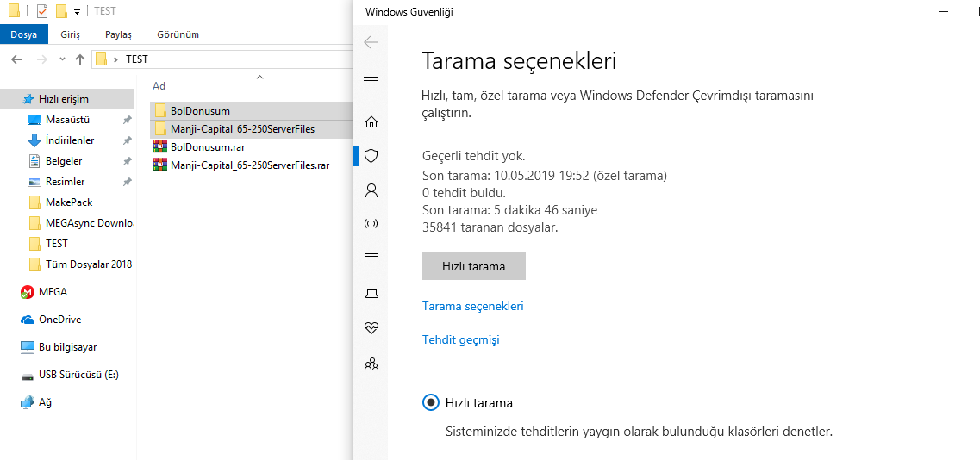Screen dimensions: 980x460
Task: Select the Hızlı tarama radio button
Action: tap(431, 403)
